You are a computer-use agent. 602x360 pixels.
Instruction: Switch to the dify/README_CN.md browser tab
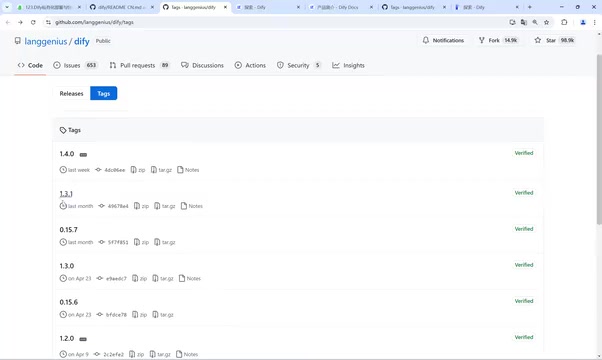122,7
